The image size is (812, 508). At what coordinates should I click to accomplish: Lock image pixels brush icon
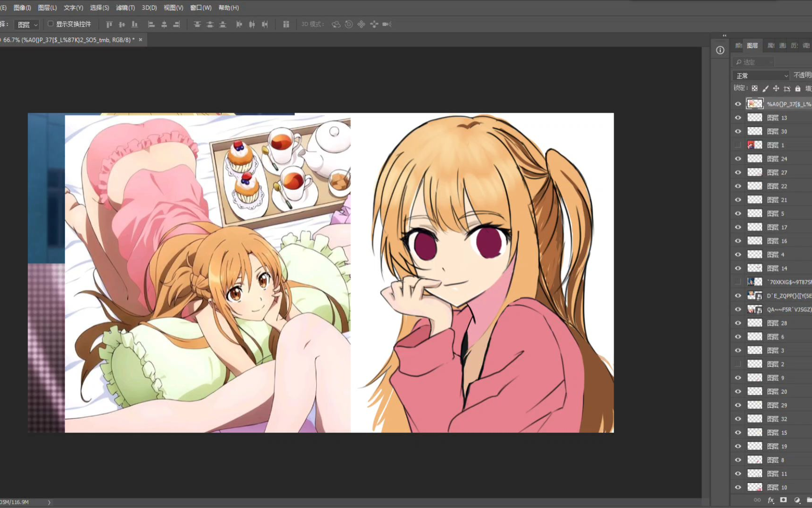[765, 88]
